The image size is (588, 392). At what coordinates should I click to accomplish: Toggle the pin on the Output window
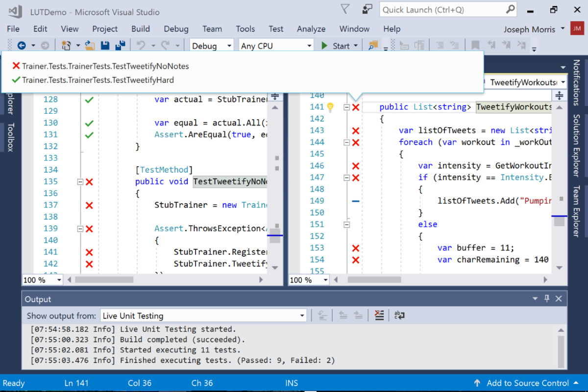tap(546, 298)
